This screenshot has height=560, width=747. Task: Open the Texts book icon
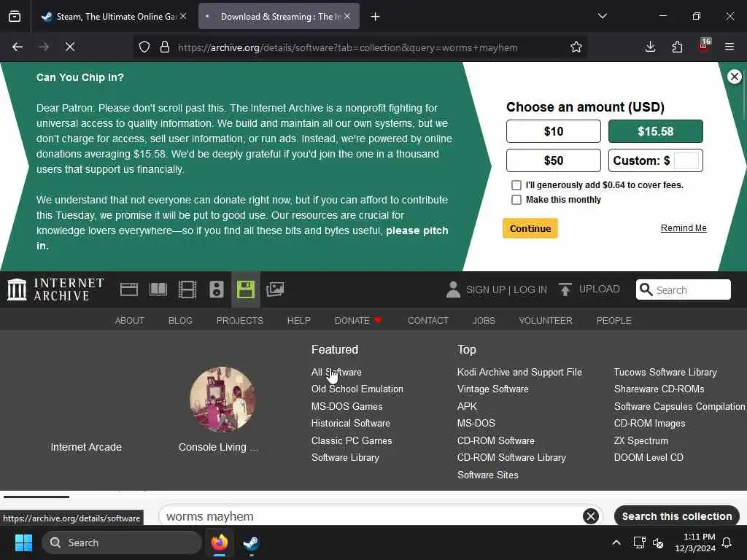click(x=158, y=289)
